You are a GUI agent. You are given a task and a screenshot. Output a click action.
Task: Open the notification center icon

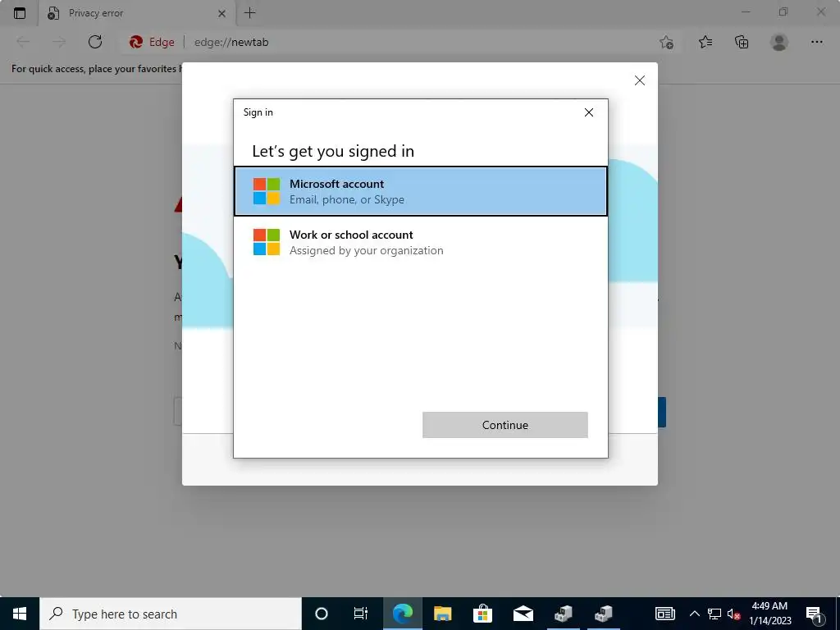(x=815, y=614)
